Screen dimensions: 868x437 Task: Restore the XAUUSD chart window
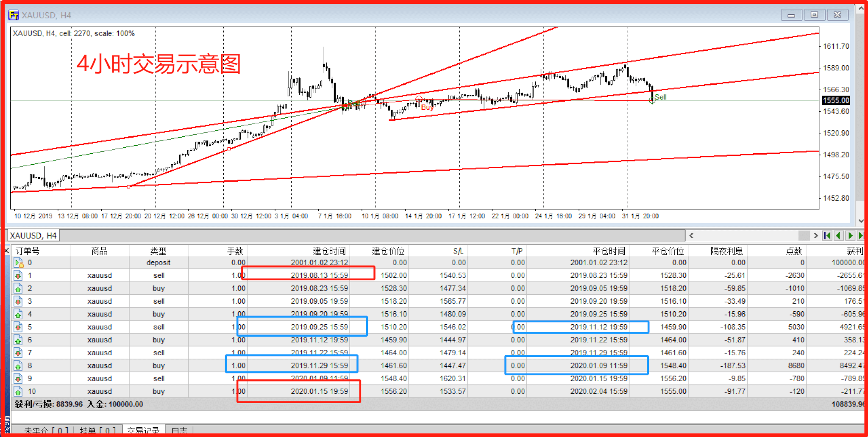(814, 15)
